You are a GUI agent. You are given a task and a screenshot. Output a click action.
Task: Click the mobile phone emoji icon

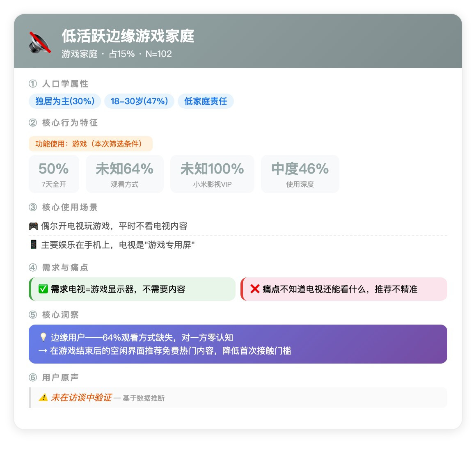(x=33, y=245)
